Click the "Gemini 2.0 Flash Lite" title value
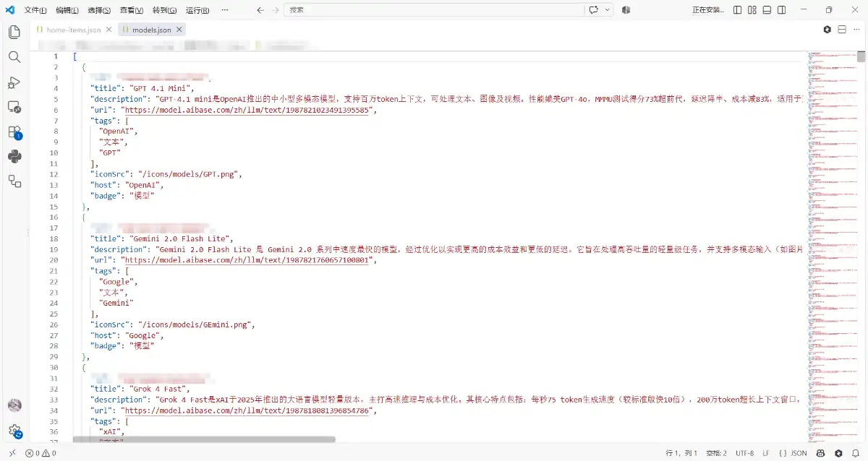Image resolution: width=868 pixels, height=461 pixels. point(179,238)
